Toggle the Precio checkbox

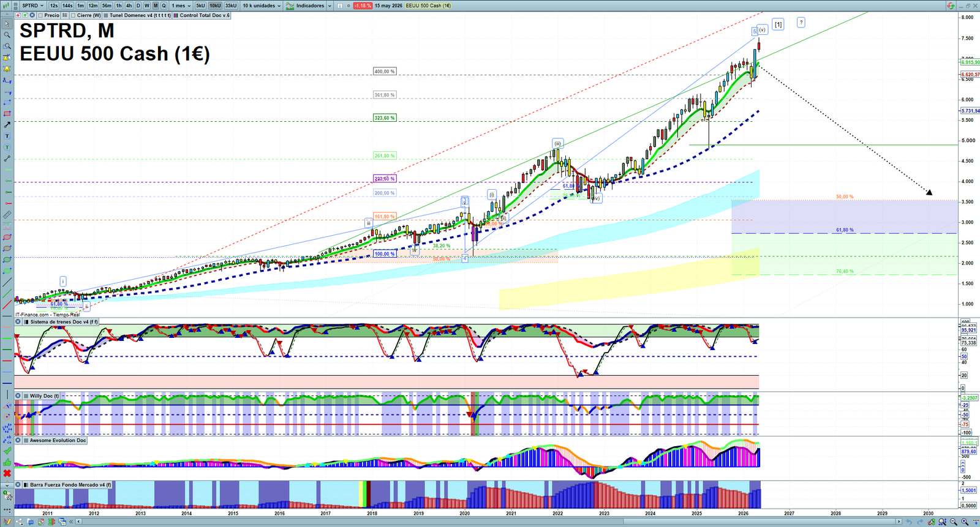pos(40,15)
